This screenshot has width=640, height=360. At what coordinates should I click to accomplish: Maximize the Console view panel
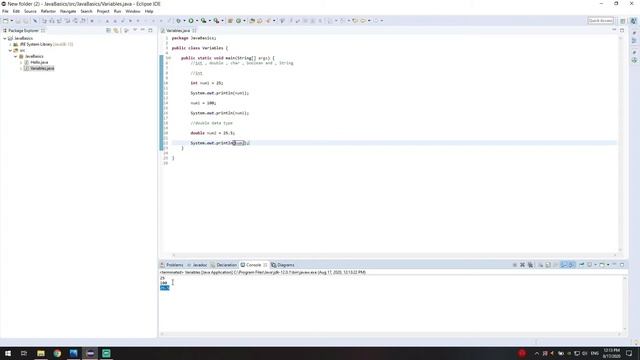point(622,265)
